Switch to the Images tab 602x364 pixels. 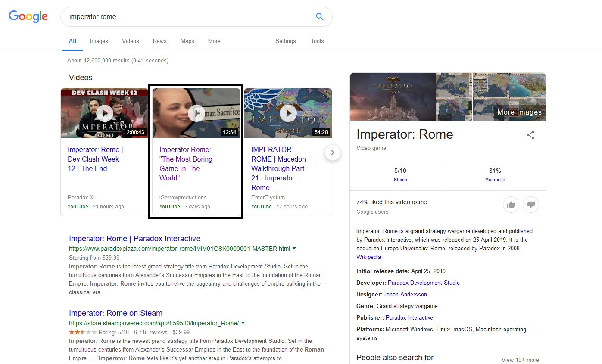pos(99,41)
